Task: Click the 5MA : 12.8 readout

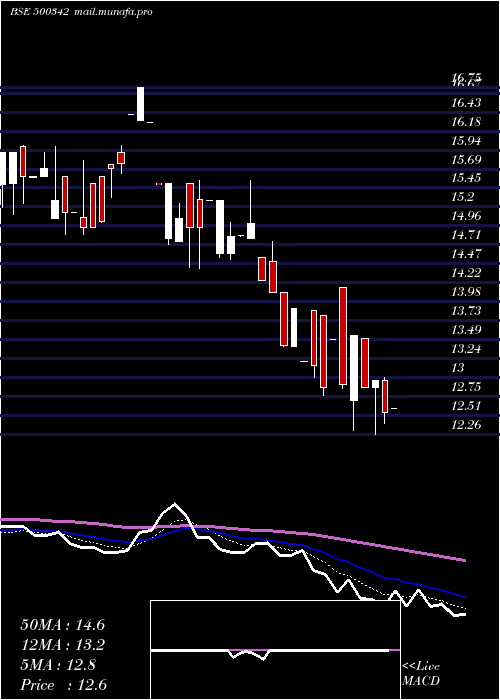Action: [x=58, y=665]
